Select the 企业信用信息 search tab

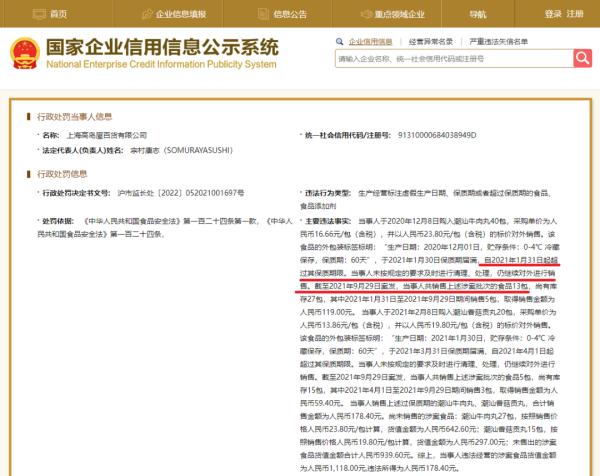370,42
